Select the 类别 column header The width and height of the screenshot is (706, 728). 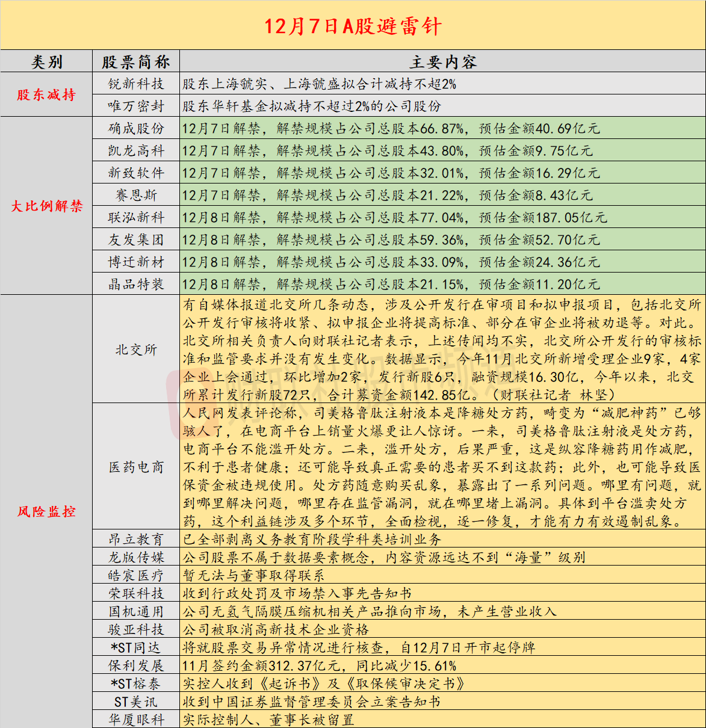coord(46,62)
